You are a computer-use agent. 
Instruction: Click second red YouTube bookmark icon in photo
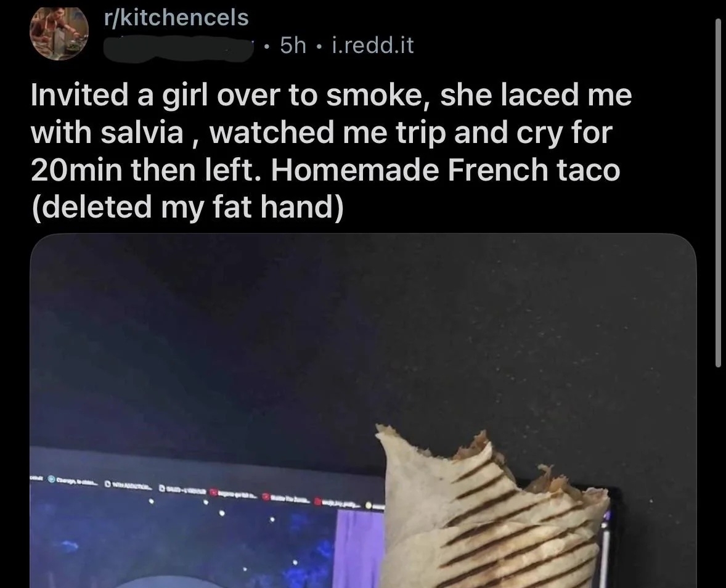click(266, 497)
